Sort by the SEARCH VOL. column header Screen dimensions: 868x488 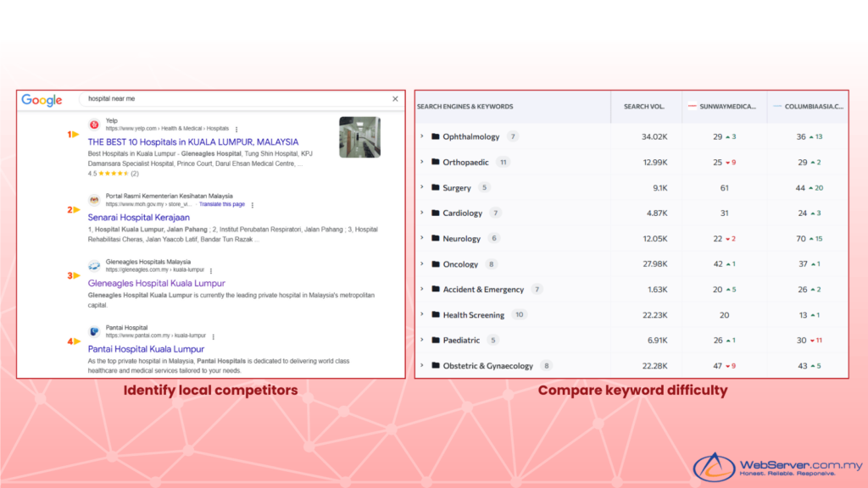(x=644, y=106)
